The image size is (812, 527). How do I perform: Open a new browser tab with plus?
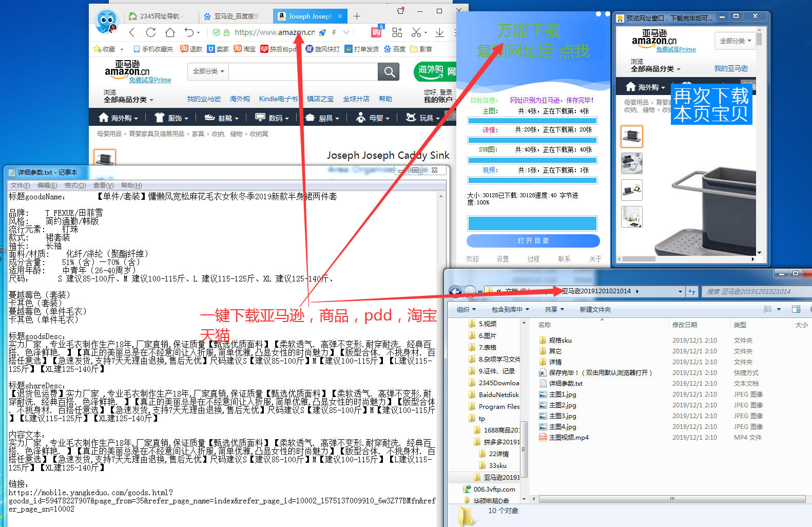357,16
